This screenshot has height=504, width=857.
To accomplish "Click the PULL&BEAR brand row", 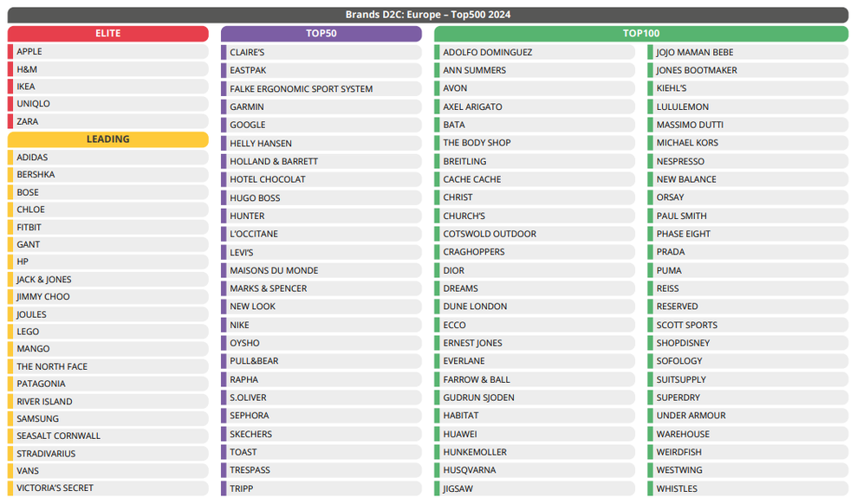I will pyautogui.click(x=321, y=361).
